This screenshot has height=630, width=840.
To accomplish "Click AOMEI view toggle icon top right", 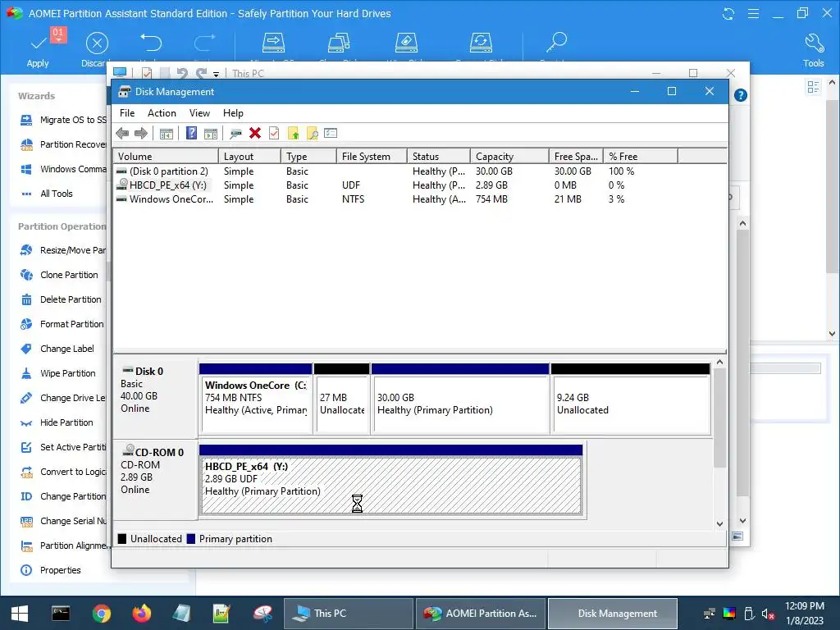I will pyautogui.click(x=813, y=87).
